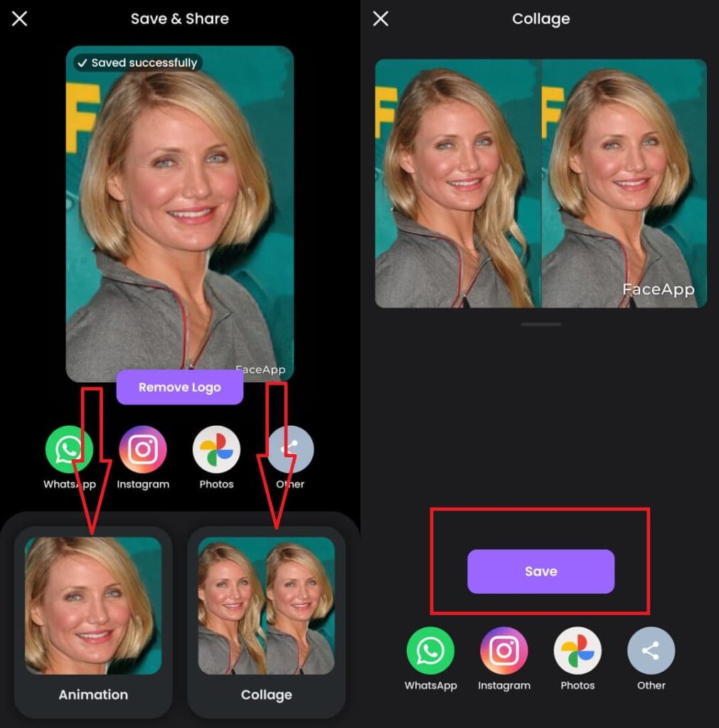Share the collage via WhatsApp
This screenshot has height=728, width=719.
click(430, 651)
